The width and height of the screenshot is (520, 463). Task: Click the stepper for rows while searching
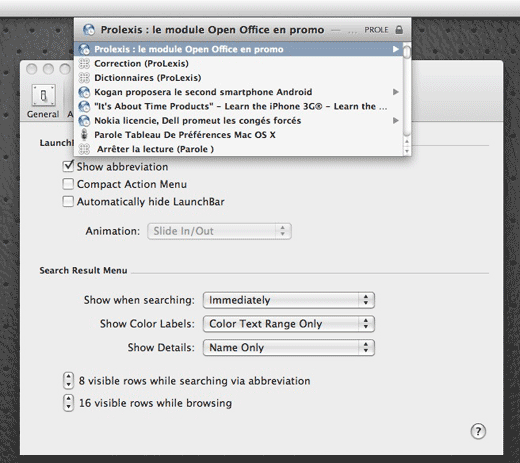(x=68, y=381)
